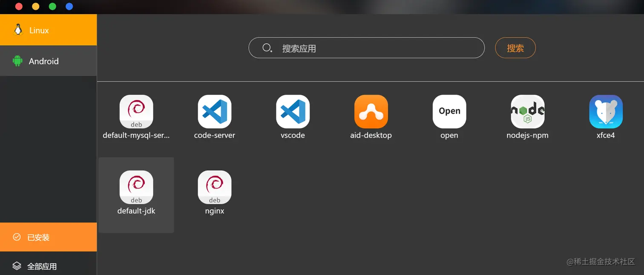This screenshot has width=644, height=275.
Task: Click the nodejs-npm label text
Action: click(528, 136)
